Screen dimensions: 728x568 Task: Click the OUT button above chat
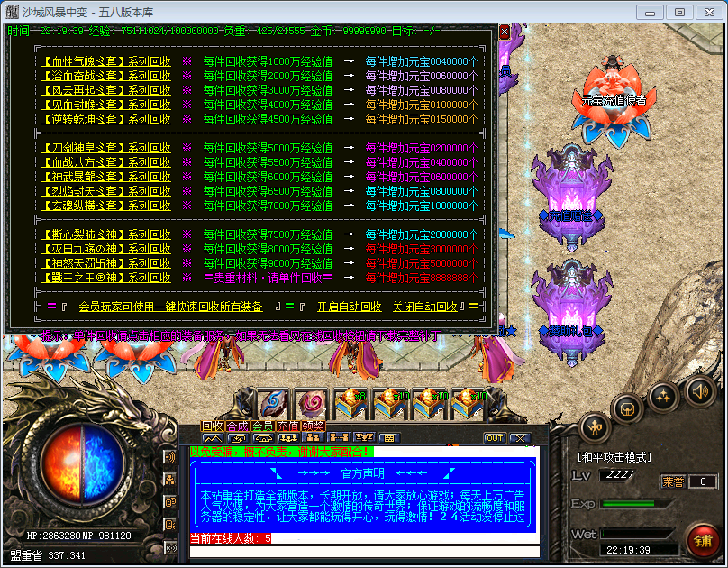495,438
